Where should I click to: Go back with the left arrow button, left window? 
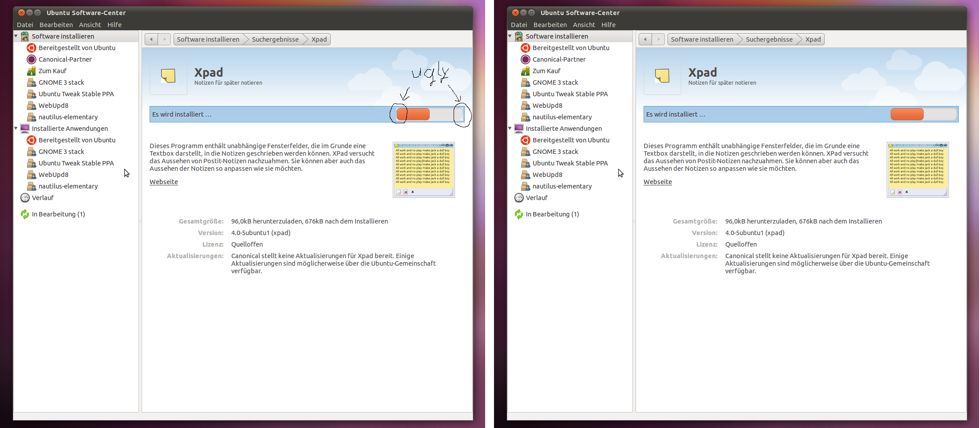(x=151, y=39)
